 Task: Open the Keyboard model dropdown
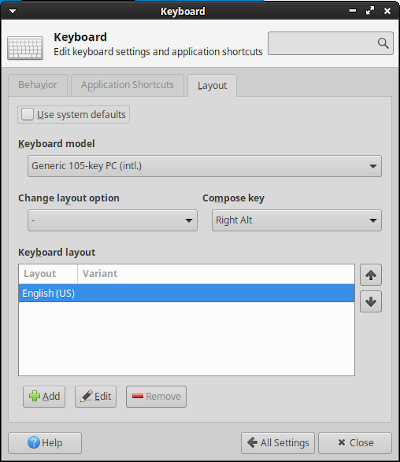coord(204,166)
